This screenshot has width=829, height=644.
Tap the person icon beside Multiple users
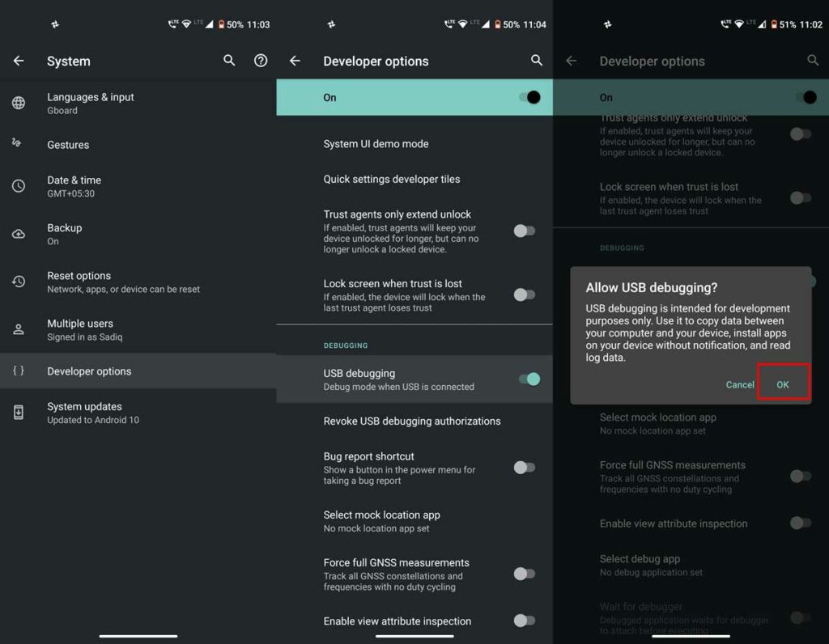coord(19,328)
